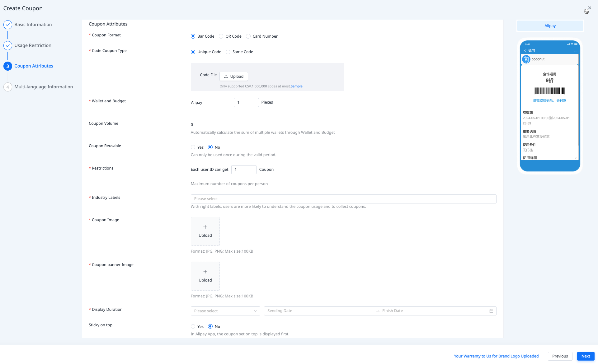Select QR Code coupon format

point(221,36)
